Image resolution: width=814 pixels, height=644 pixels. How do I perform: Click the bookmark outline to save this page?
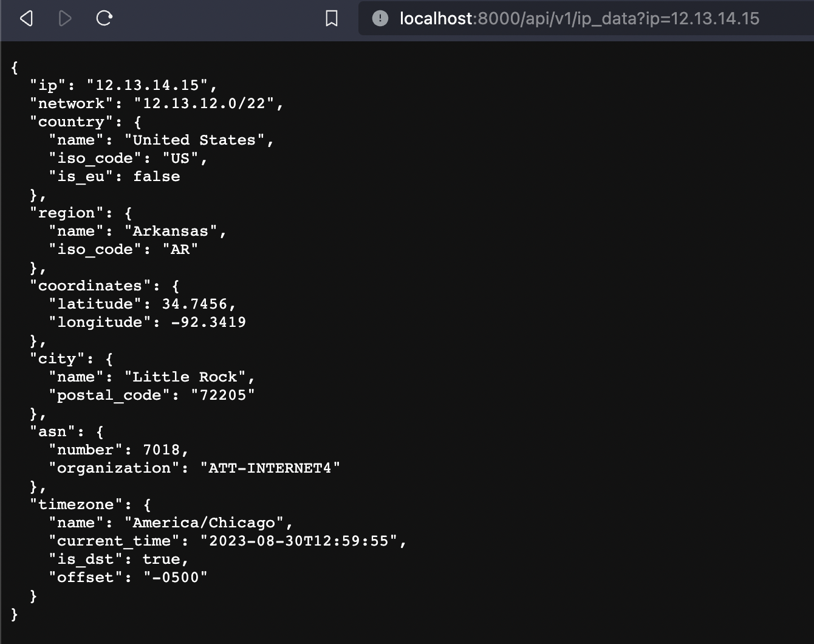coord(330,19)
